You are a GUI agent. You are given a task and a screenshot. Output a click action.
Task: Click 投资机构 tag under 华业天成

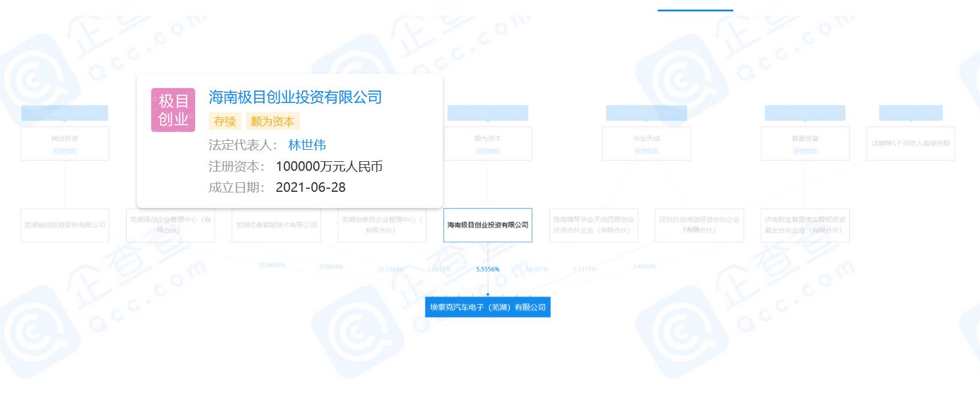click(x=646, y=151)
